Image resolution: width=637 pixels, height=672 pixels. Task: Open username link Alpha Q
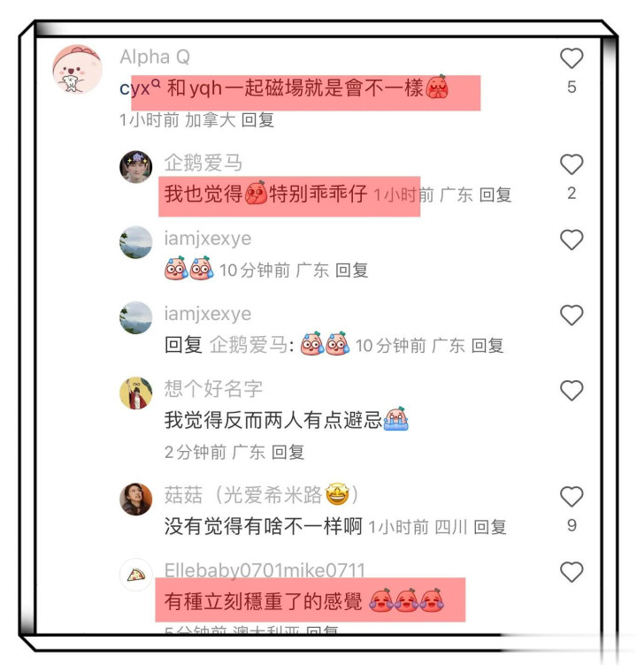(155, 57)
